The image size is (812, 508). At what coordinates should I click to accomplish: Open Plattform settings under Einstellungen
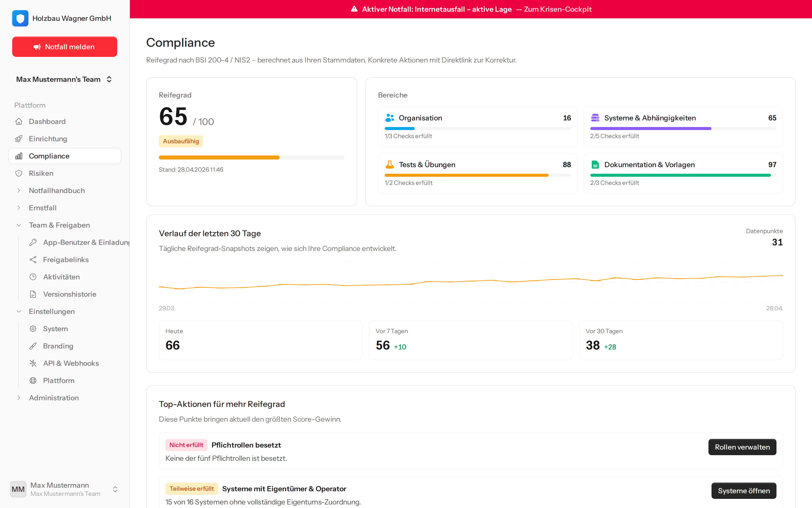pos(72,381)
